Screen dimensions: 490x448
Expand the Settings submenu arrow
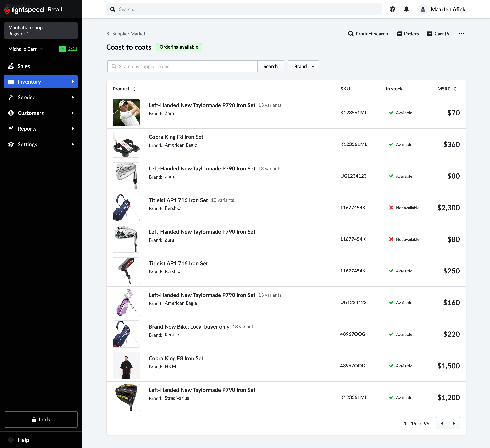73,144
